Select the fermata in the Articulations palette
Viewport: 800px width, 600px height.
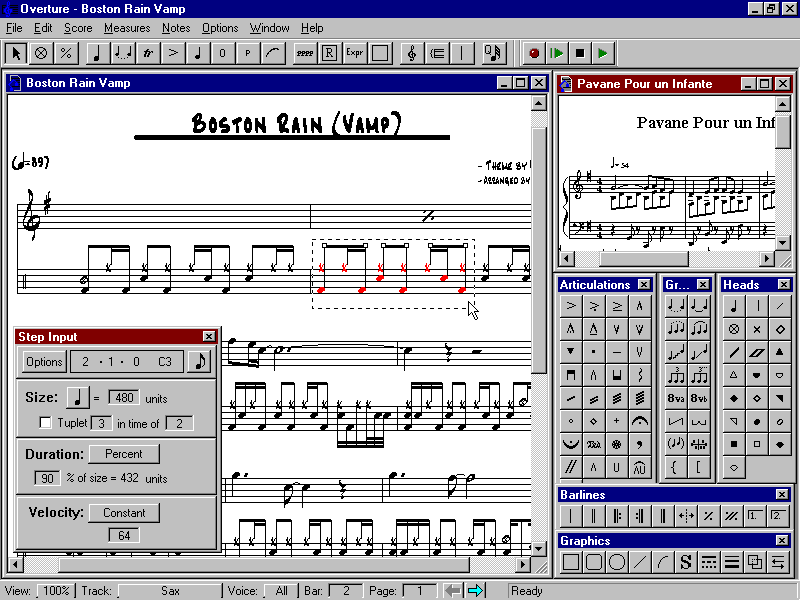(640, 421)
